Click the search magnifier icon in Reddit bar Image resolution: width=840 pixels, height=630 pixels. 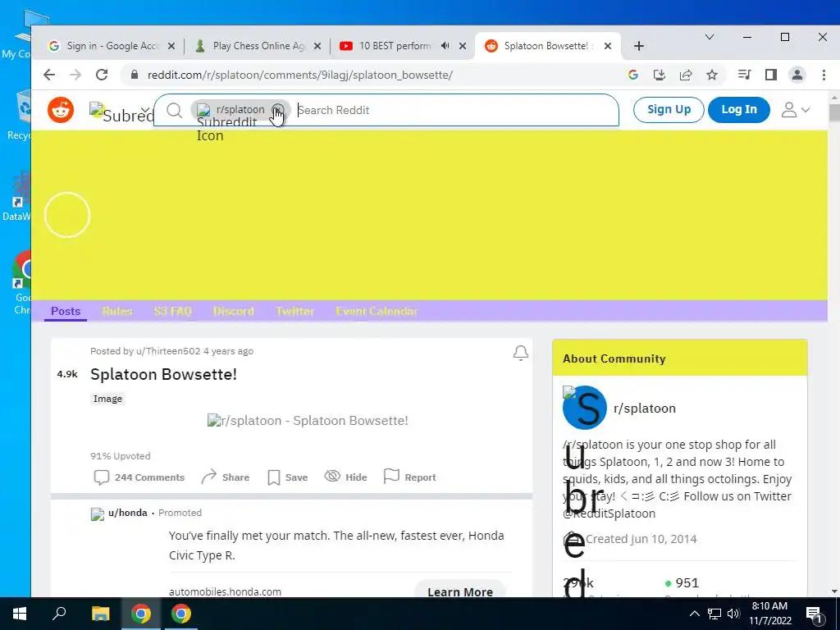point(174,111)
